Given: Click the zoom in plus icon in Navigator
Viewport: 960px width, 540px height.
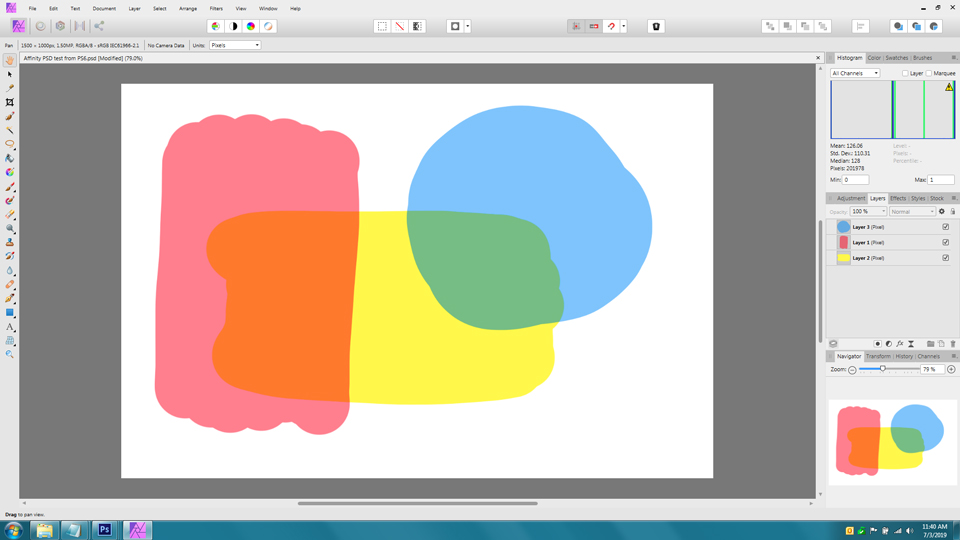Looking at the screenshot, I should pos(951,369).
